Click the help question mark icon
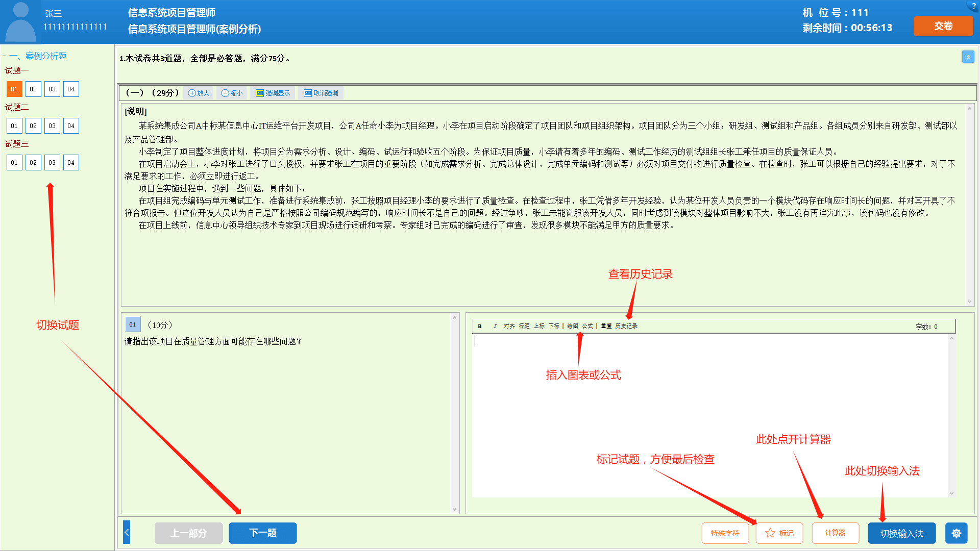 tap(973, 6)
